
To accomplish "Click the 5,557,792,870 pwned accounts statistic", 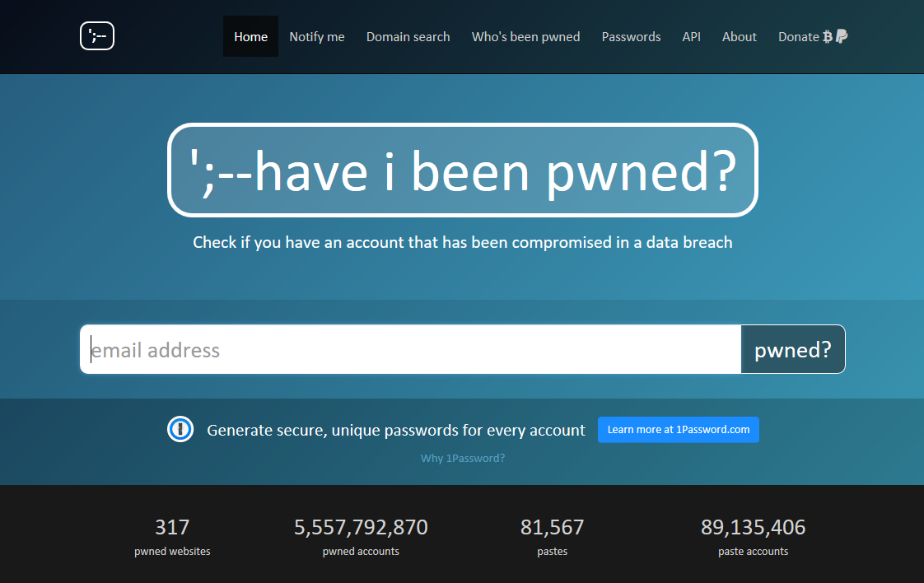I will (361, 536).
